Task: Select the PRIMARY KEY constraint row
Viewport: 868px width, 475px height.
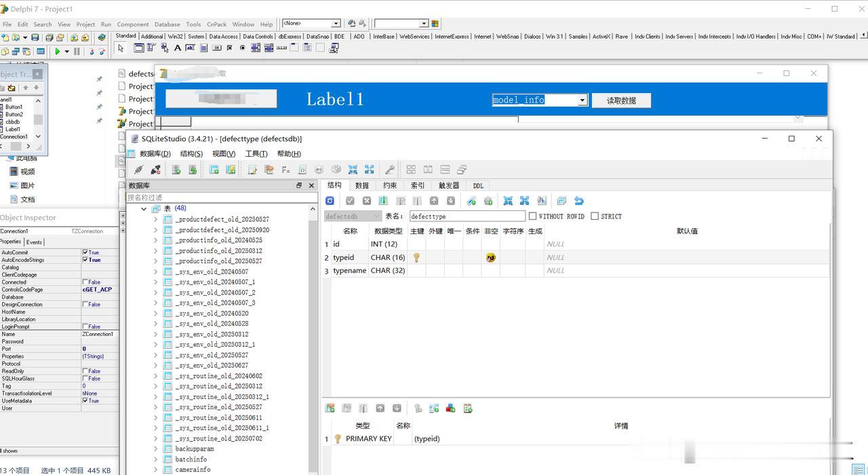Action: 575,439
